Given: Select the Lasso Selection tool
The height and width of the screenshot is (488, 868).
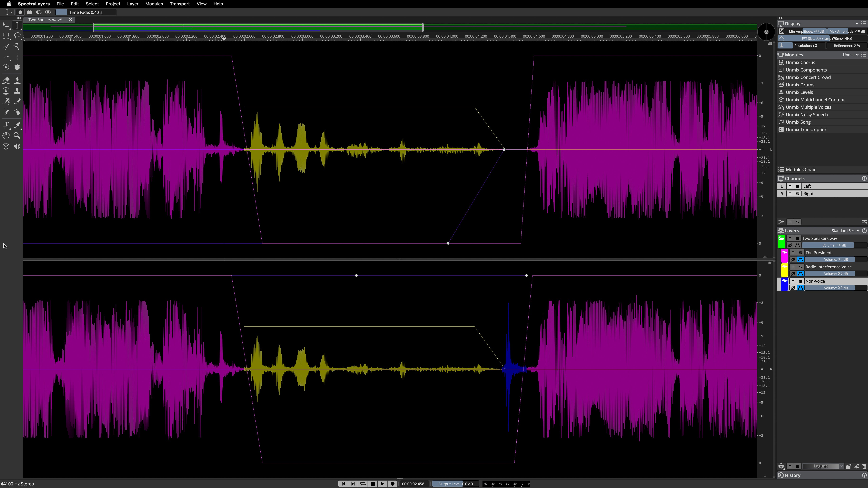Looking at the screenshot, I should click(x=17, y=36).
